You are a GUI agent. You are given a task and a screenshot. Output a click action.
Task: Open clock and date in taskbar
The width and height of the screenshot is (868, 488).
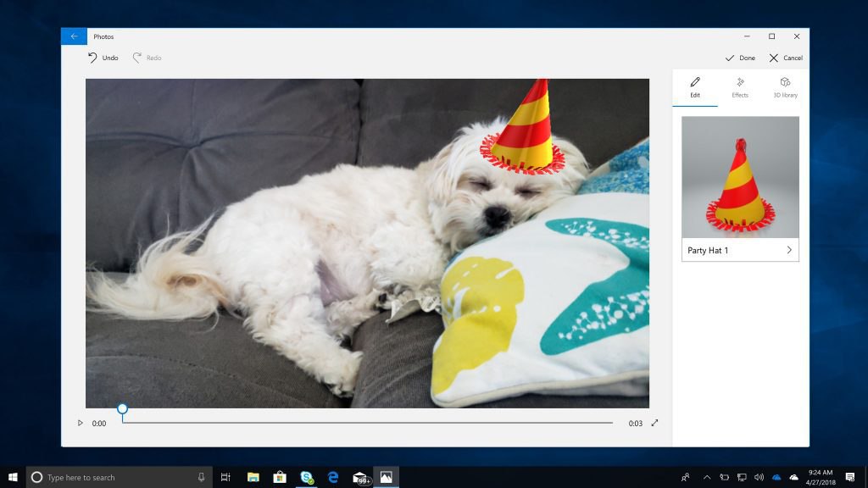821,477
